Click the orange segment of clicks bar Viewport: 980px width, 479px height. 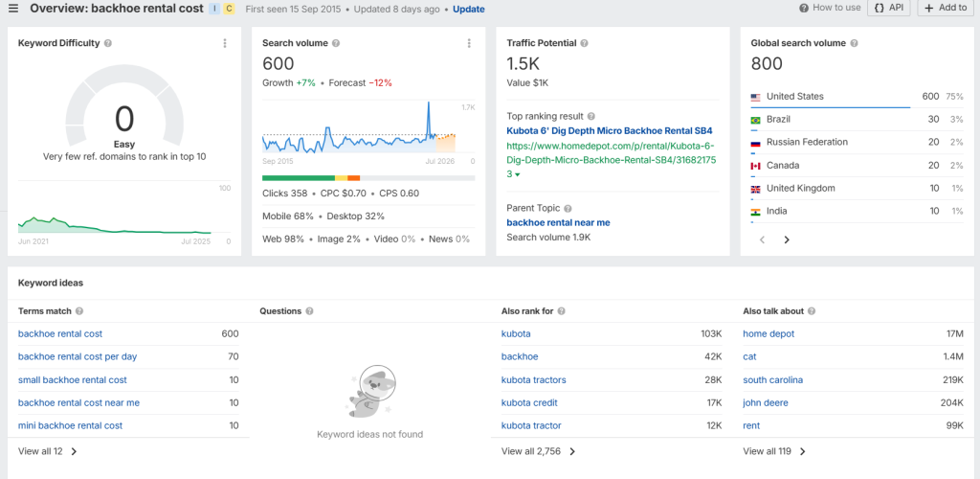click(x=354, y=178)
